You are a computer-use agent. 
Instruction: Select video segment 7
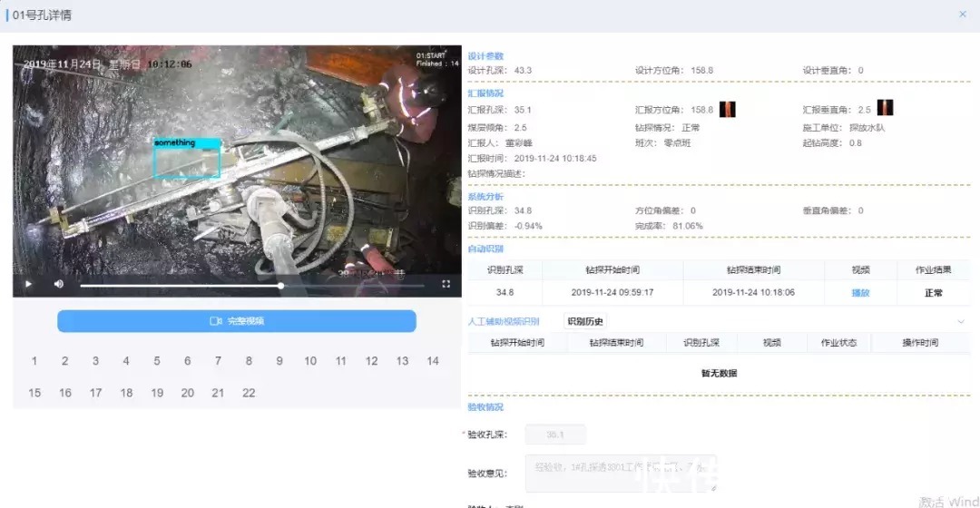218,361
